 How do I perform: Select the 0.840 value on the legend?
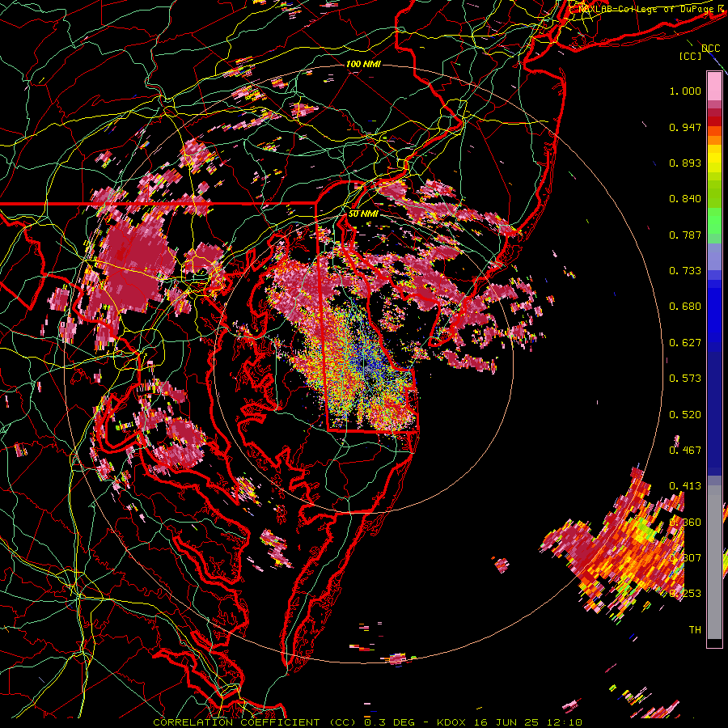(685, 199)
